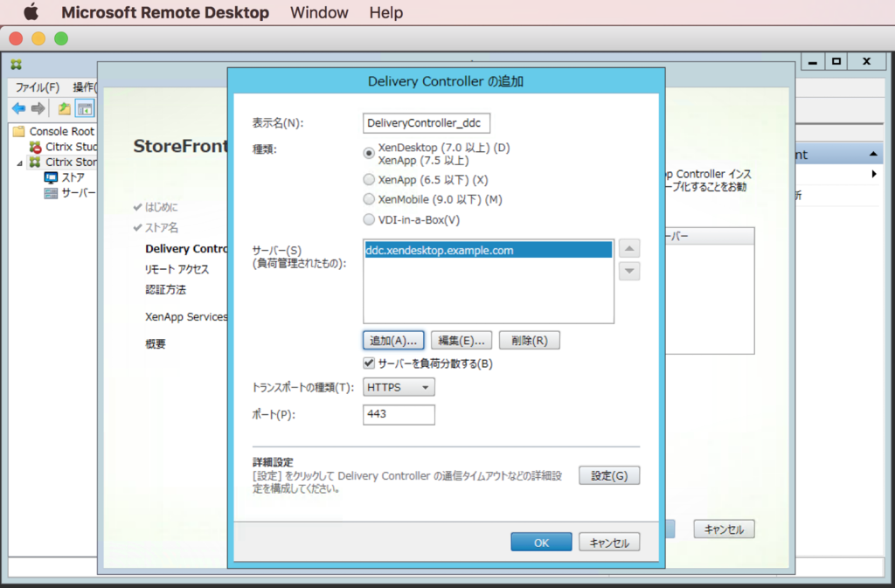The image size is (895, 588).
Task: Open the Apple menu
Action: pos(31,12)
